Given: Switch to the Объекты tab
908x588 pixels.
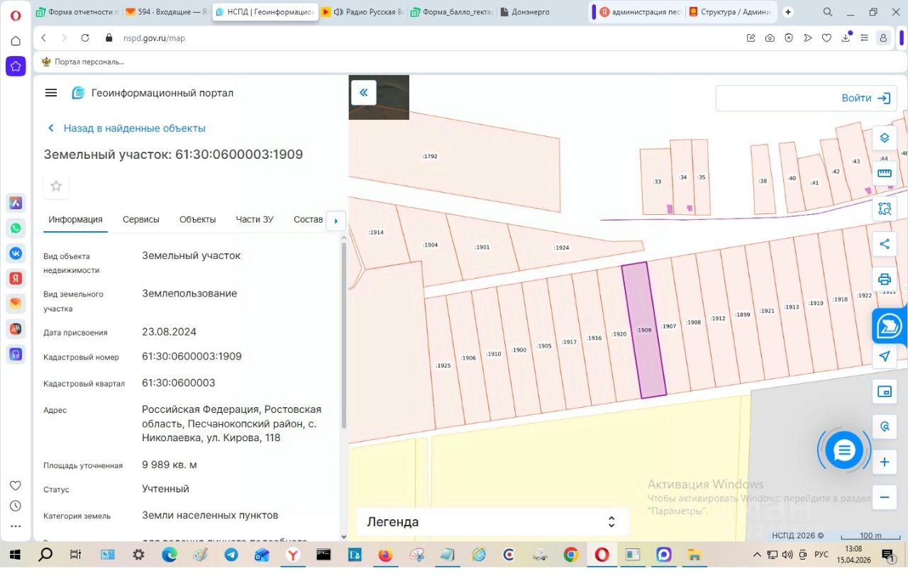Looking at the screenshot, I should tap(198, 220).
